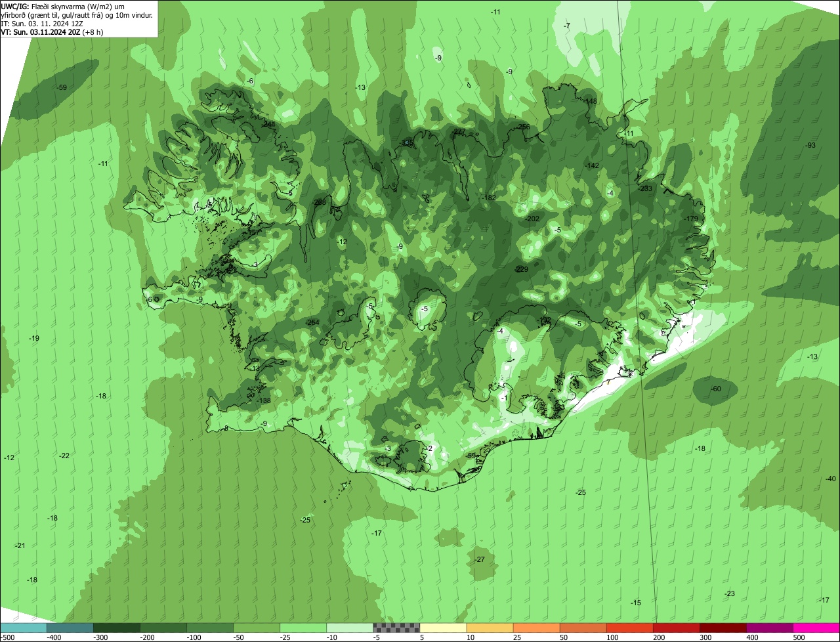The width and height of the screenshot is (840, 642).
Task: Click the -93 value over the sea
Action: pyautogui.click(x=810, y=145)
